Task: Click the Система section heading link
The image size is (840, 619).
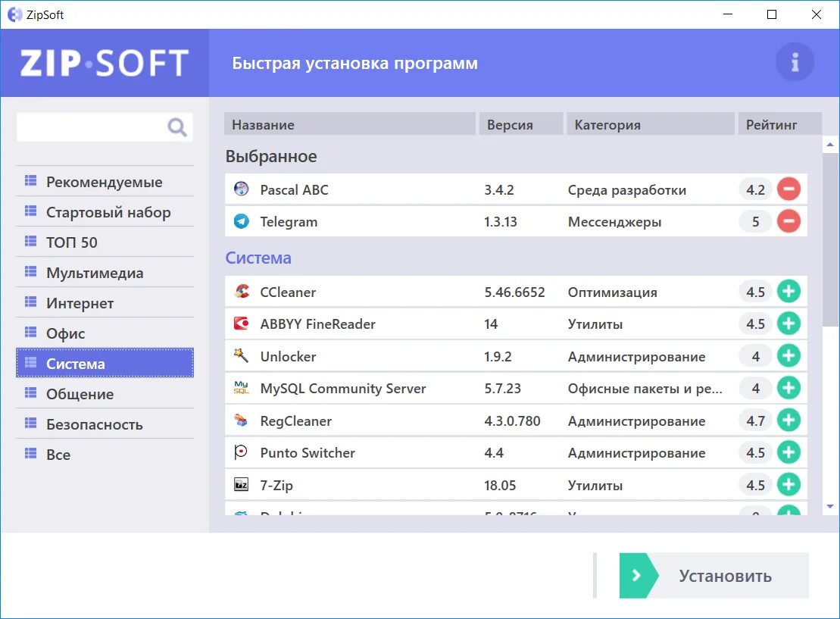Action: click(258, 258)
